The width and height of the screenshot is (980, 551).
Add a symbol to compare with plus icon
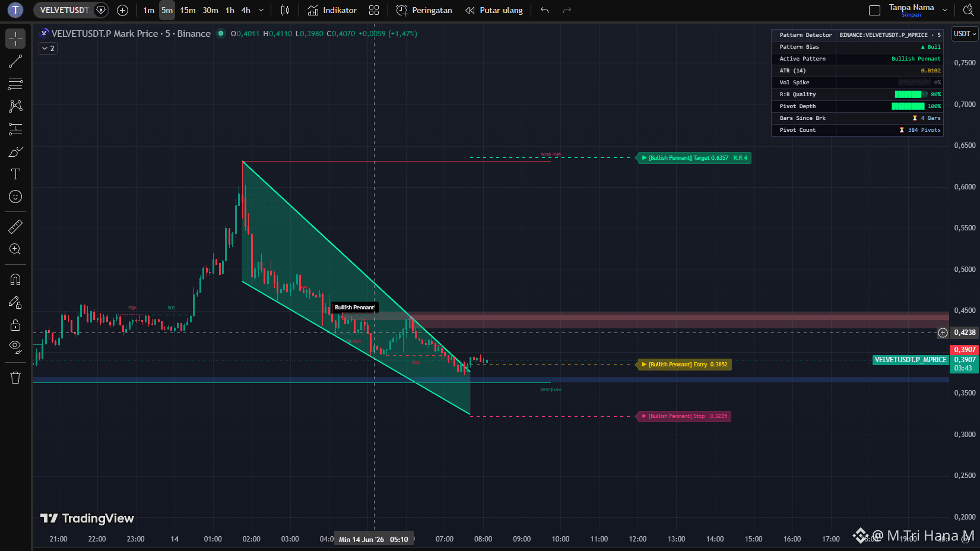tap(122, 10)
